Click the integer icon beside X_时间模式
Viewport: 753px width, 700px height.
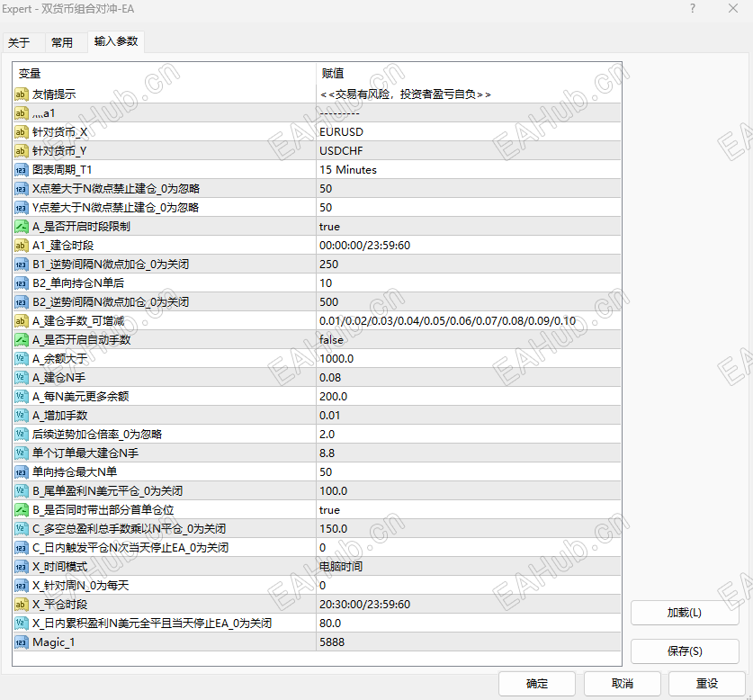21,567
